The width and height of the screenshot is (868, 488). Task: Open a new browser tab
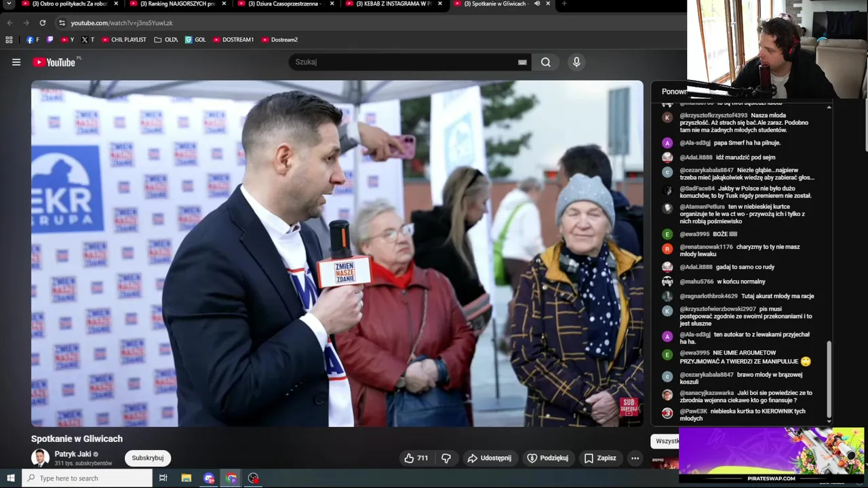point(564,3)
